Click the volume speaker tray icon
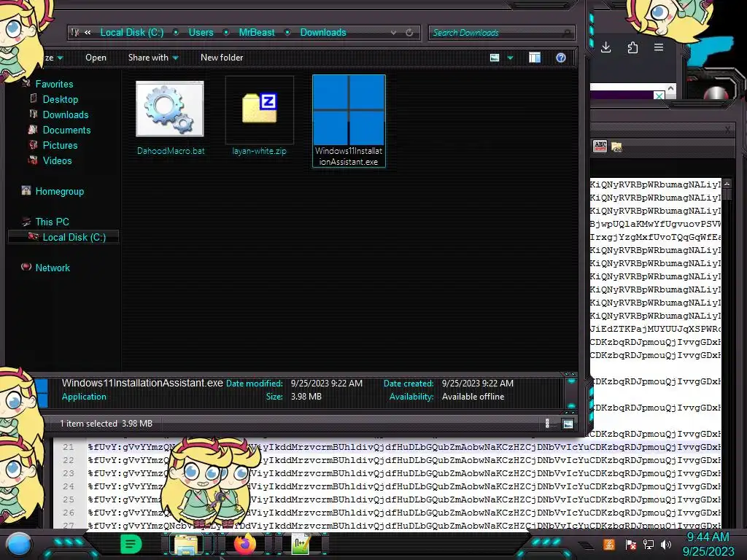 (666, 544)
